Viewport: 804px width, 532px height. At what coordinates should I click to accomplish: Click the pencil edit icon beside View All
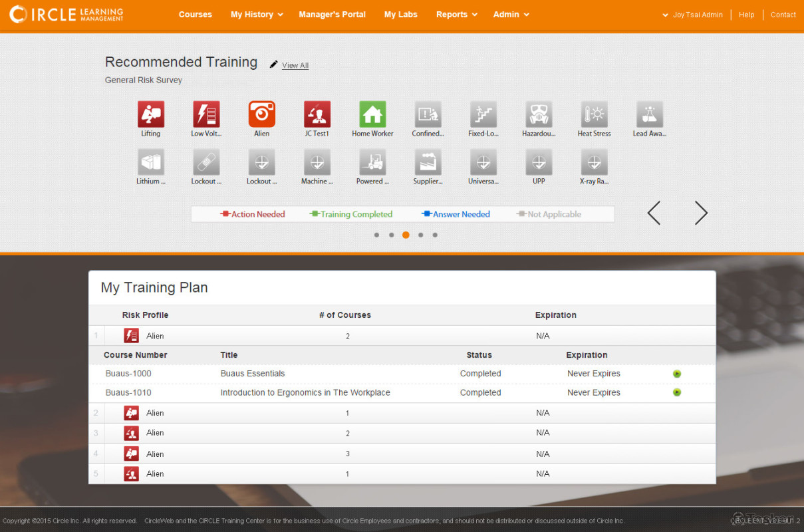tap(273, 65)
